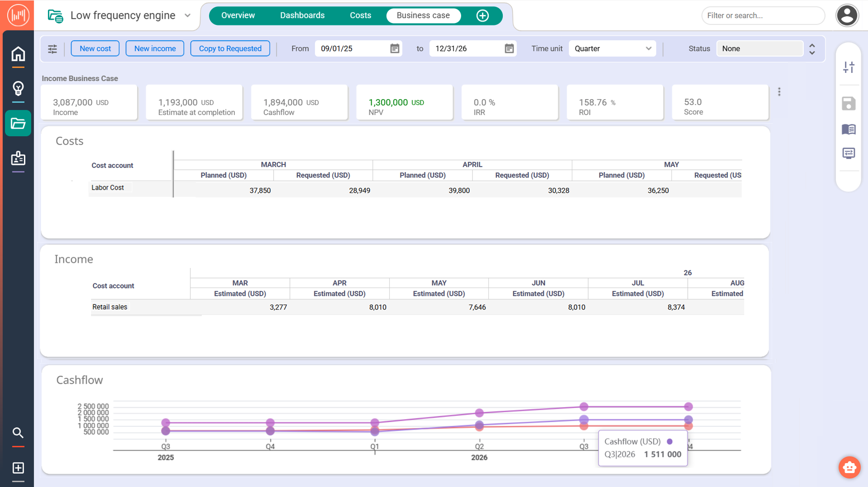
Task: Click the NPV 1,300,000 USD card
Action: 405,103
